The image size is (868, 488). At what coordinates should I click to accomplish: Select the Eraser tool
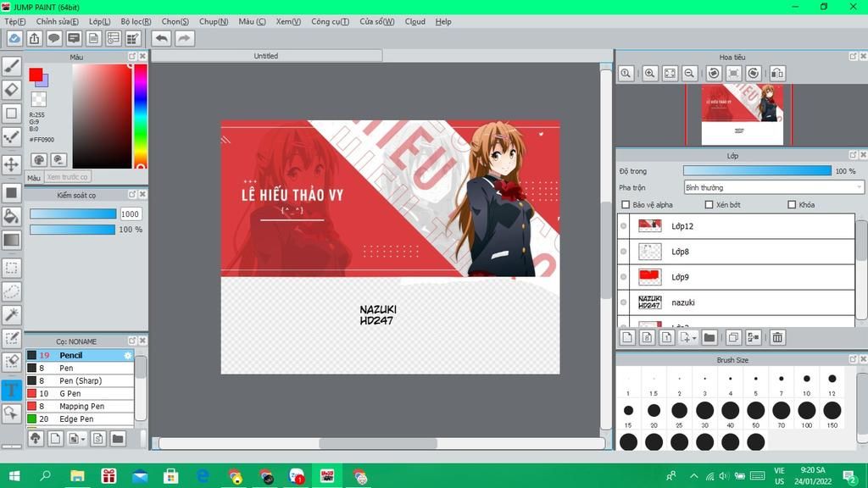click(x=12, y=90)
